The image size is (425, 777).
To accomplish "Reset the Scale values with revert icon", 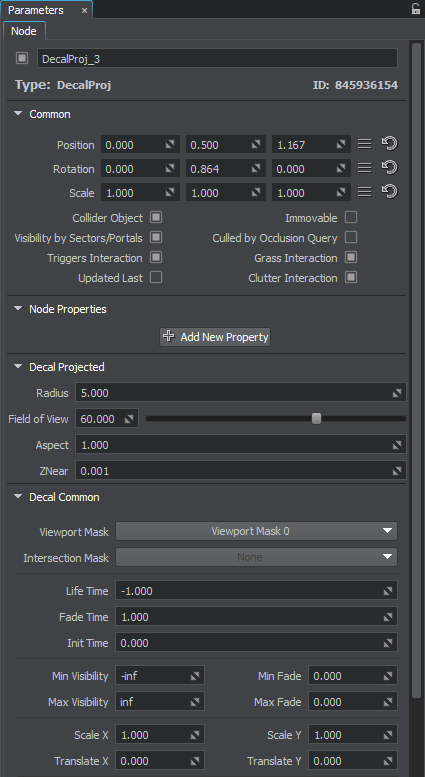I will click(390, 192).
